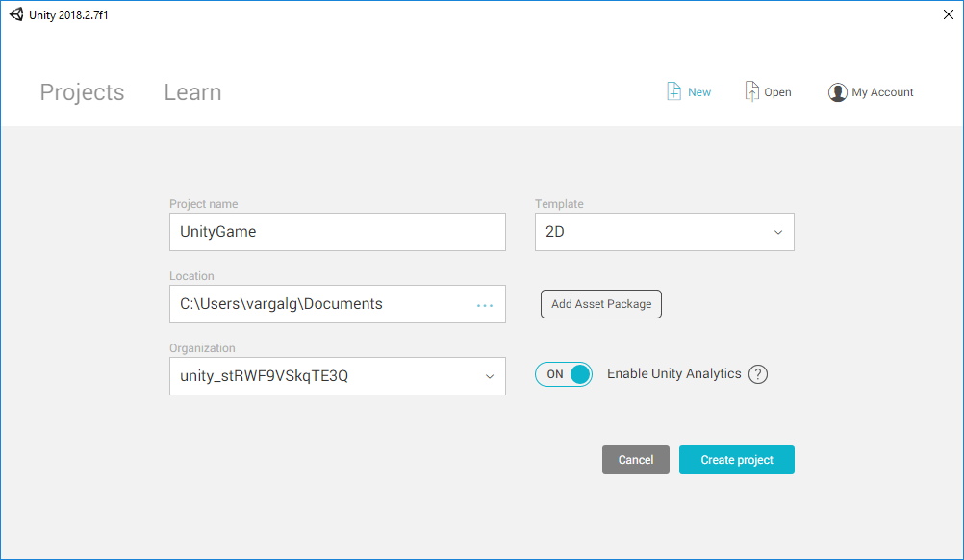Click the 'Open' text label
Screen dimensions: 964x560
(777, 92)
